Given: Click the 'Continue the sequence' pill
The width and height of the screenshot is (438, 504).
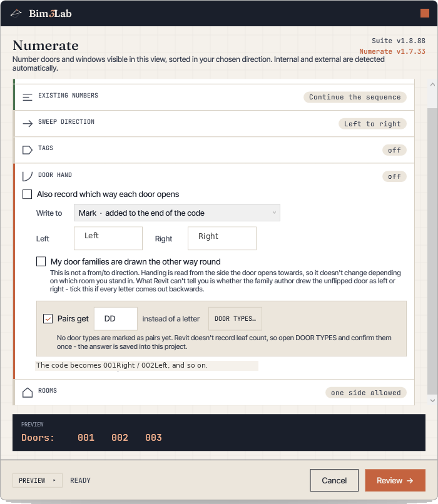Looking at the screenshot, I should pyautogui.click(x=355, y=97).
